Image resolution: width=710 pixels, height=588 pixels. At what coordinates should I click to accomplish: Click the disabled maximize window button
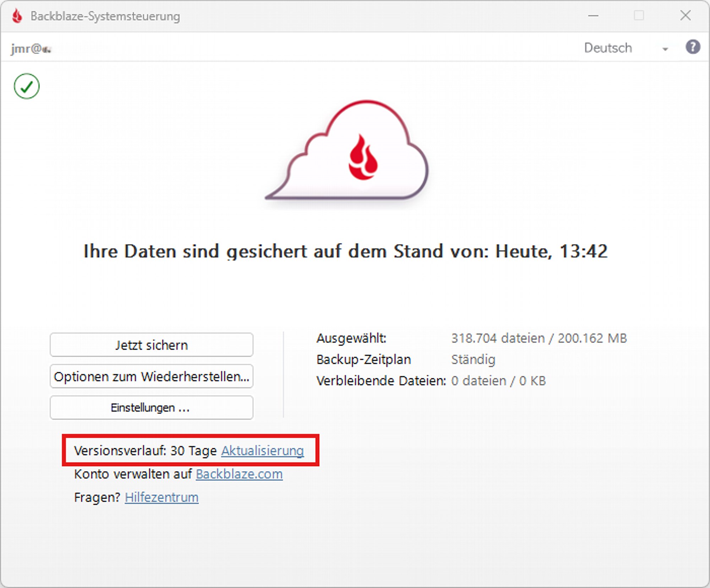[x=639, y=16]
